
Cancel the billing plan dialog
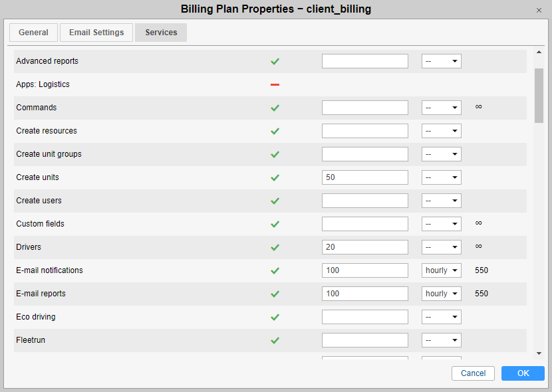click(x=473, y=373)
